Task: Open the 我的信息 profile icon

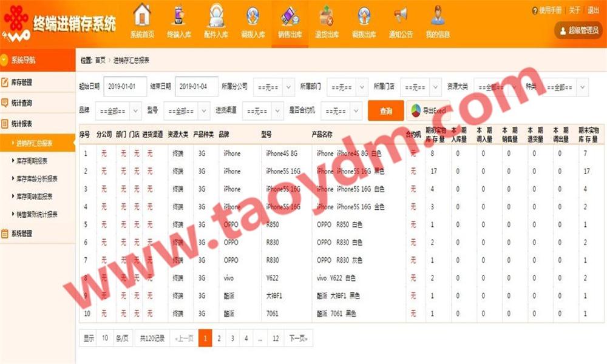Action: [438, 16]
